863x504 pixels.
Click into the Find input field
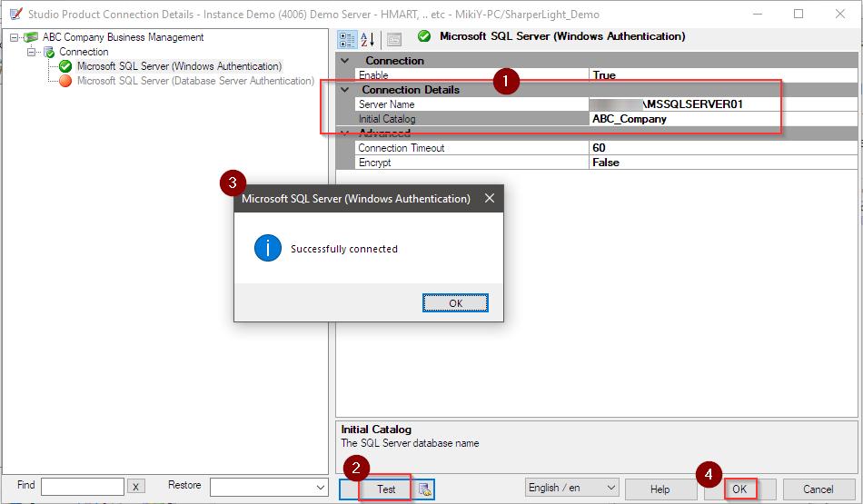83,487
